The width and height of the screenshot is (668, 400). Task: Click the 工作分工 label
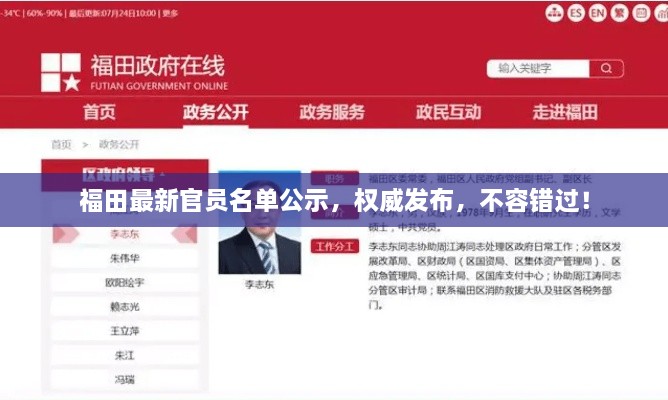pyautogui.click(x=335, y=246)
